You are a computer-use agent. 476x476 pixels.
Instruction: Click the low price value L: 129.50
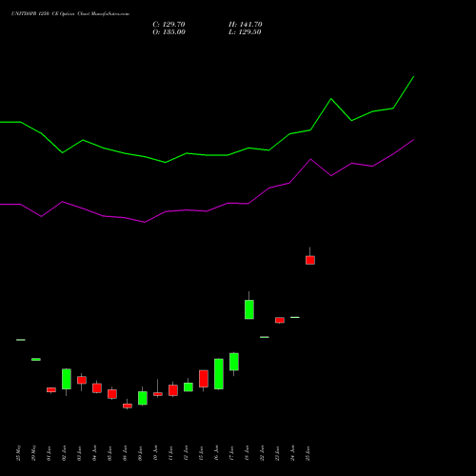[245, 32]
